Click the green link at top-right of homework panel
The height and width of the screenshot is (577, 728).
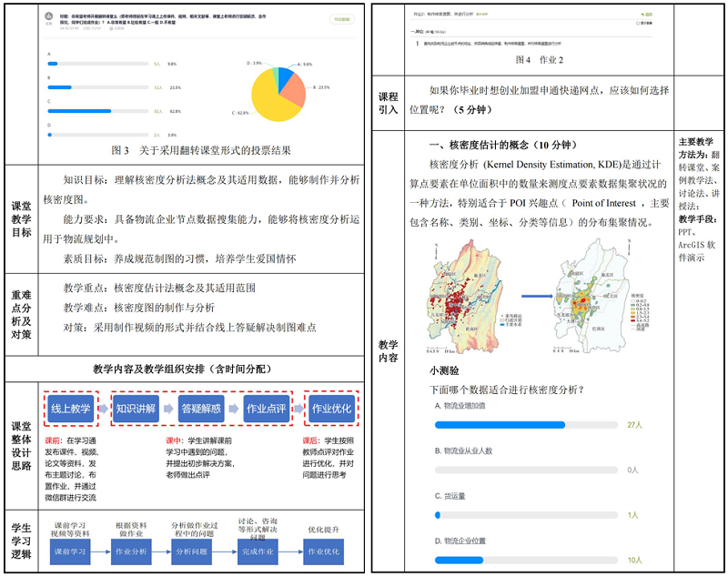click(x=648, y=14)
